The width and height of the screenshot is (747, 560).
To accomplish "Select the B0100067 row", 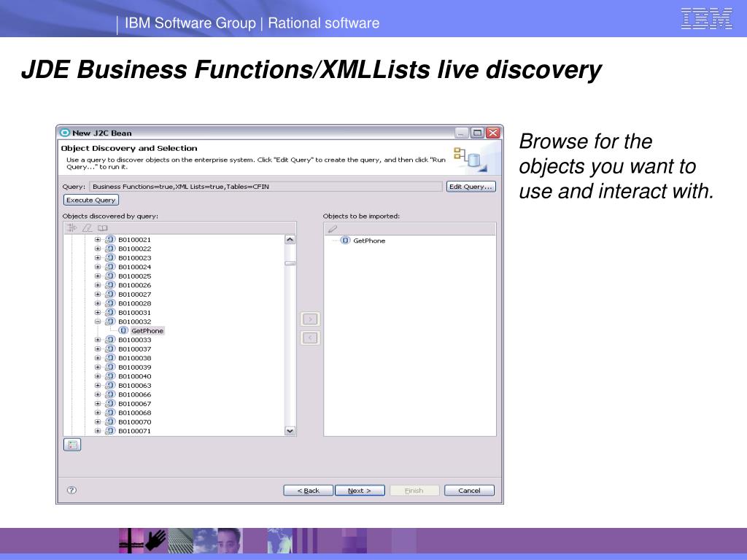I will pyautogui.click(x=135, y=404).
